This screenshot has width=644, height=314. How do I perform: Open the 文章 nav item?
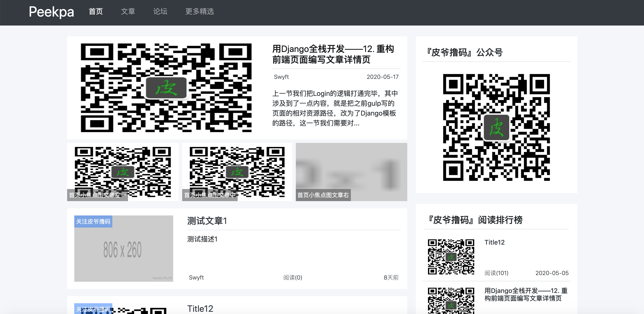128,11
